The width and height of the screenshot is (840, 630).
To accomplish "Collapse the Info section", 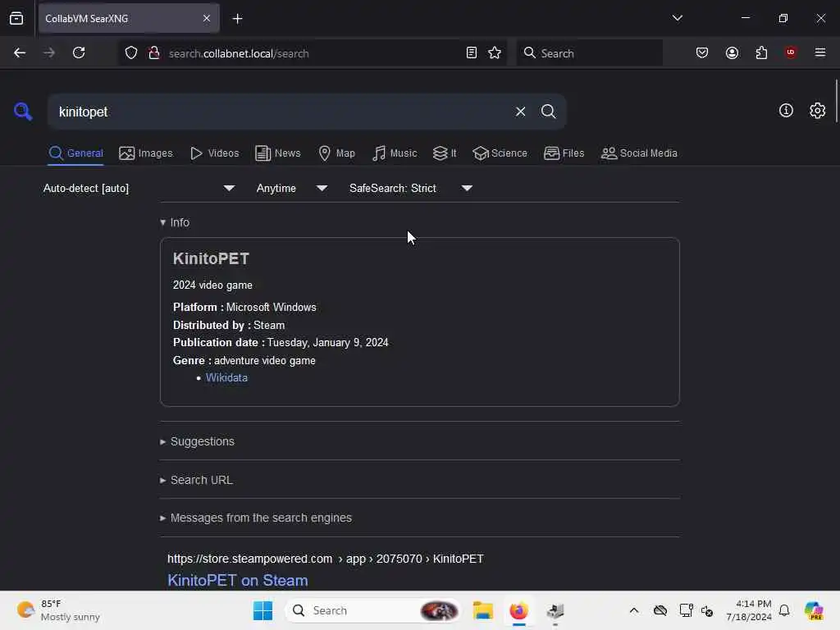I will tap(175, 222).
